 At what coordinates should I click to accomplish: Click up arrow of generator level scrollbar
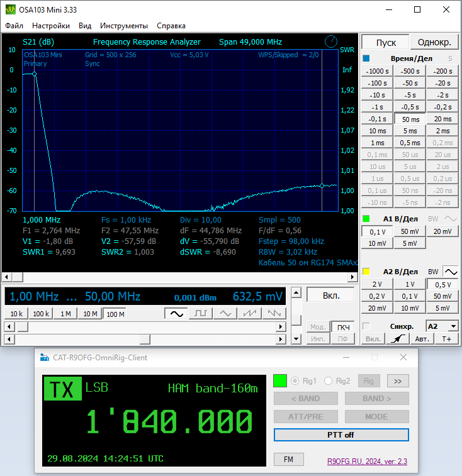[x=296, y=292]
